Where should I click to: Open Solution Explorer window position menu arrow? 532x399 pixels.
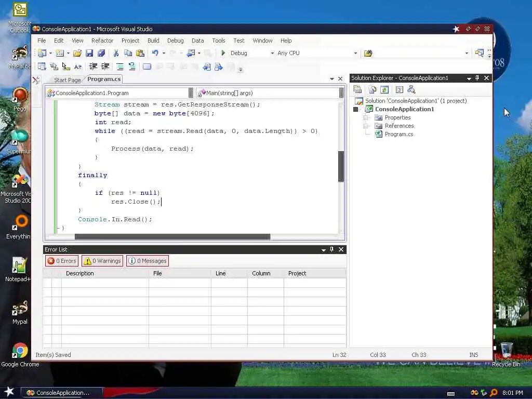coord(469,78)
